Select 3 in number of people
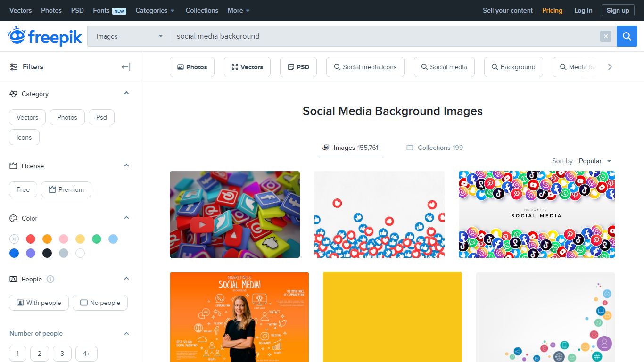 pyautogui.click(x=62, y=354)
